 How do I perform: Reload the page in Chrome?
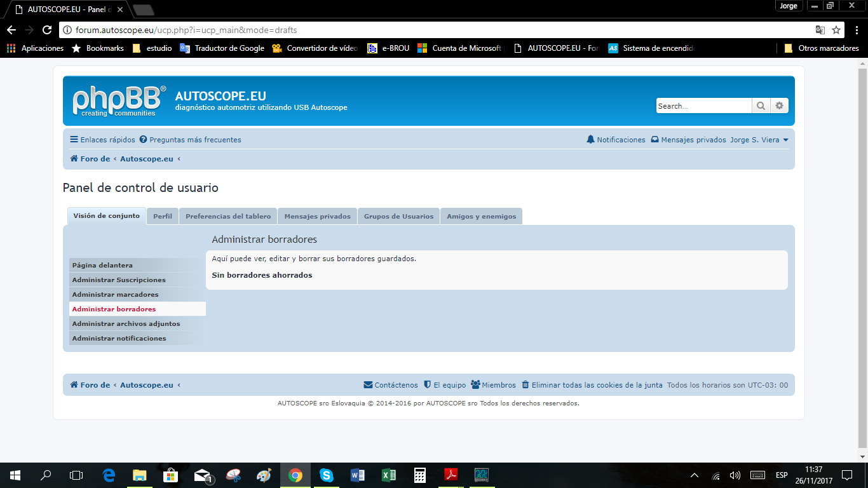[x=47, y=30]
